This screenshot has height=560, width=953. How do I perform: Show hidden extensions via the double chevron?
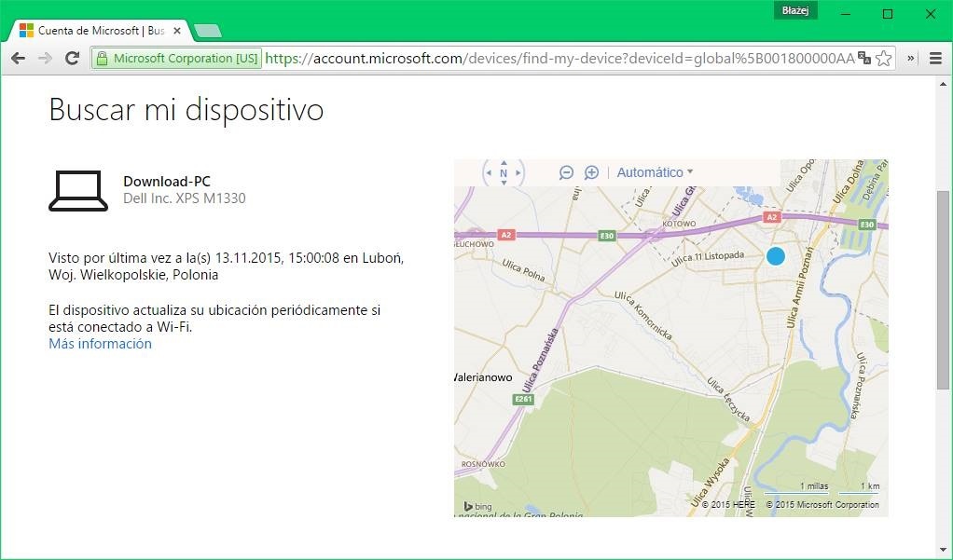(910, 59)
